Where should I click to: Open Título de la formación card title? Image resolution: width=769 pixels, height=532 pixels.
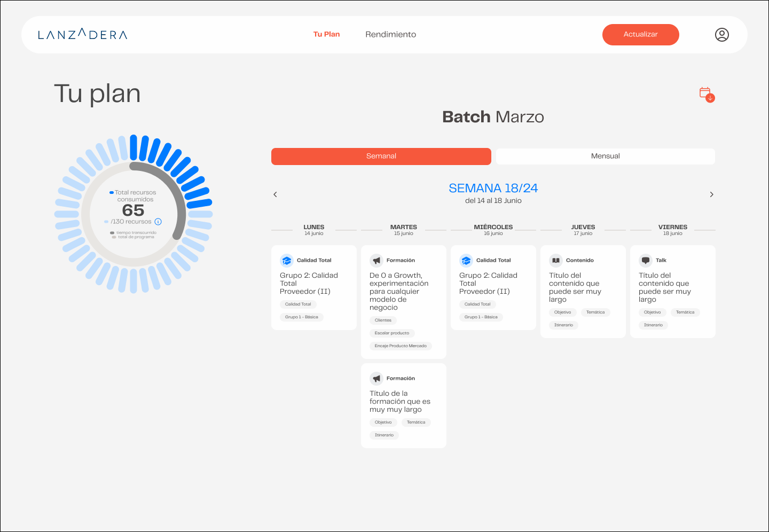click(400, 402)
